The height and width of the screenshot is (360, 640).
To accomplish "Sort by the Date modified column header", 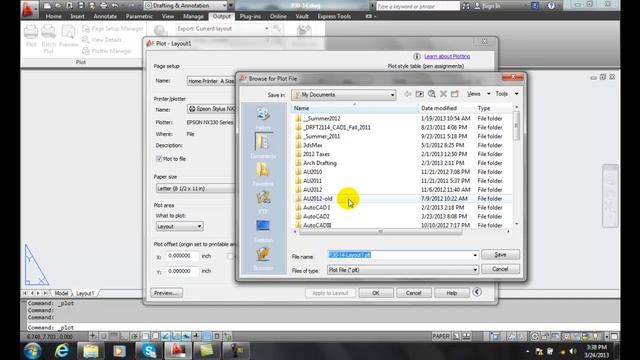I will [447, 108].
